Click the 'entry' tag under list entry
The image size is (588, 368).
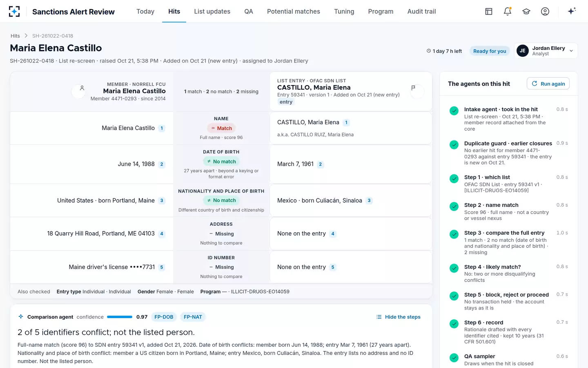[x=286, y=102]
